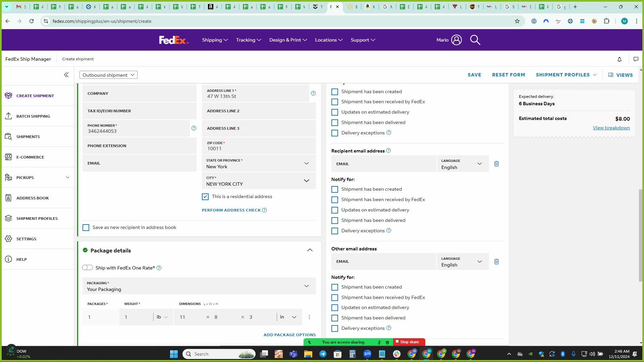Click View breakdown link
This screenshot has height=362, width=644.
[611, 128]
